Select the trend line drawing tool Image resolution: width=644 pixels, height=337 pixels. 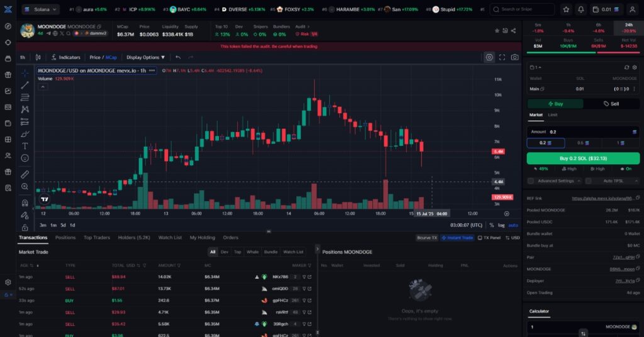[25, 85]
